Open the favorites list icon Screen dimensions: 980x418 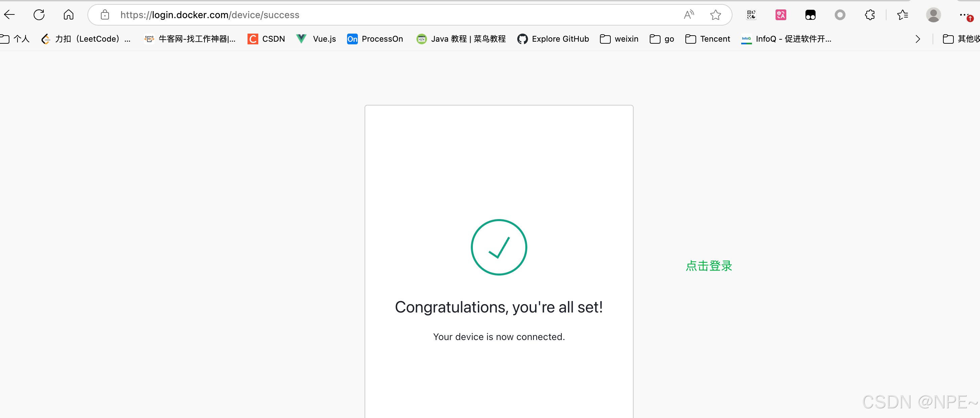pos(902,15)
